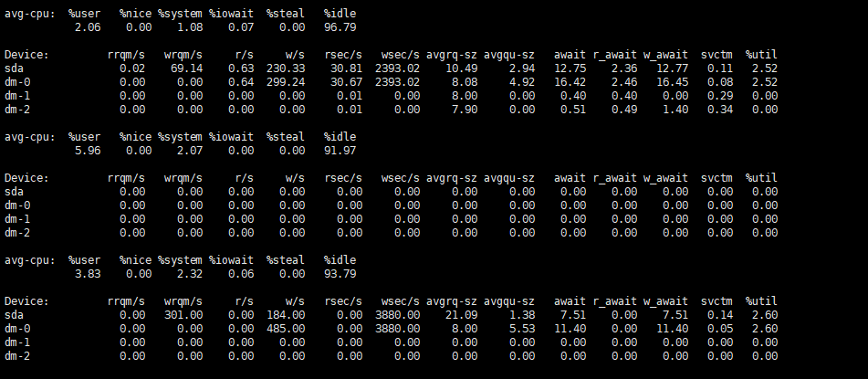
Task: Click the %system value 2.32
Action: (x=190, y=274)
